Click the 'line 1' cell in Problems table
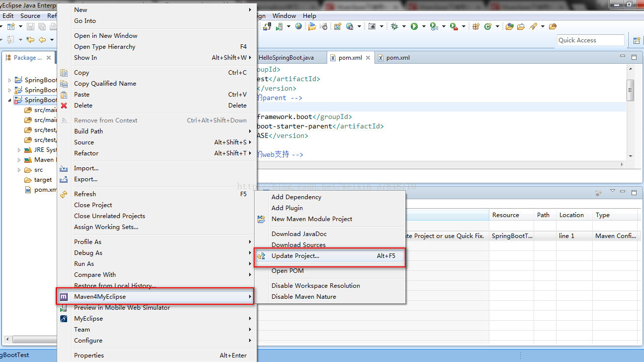The width and height of the screenshot is (644, 362). point(574,236)
